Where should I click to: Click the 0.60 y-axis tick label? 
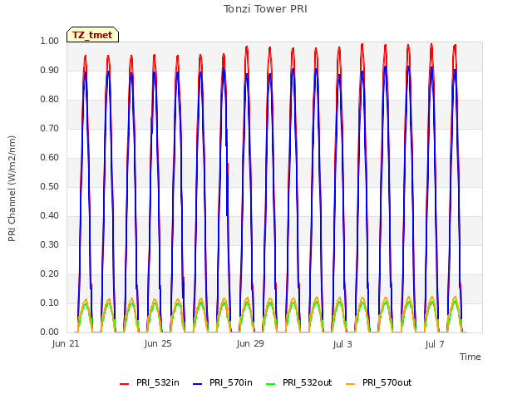[x=50, y=157]
